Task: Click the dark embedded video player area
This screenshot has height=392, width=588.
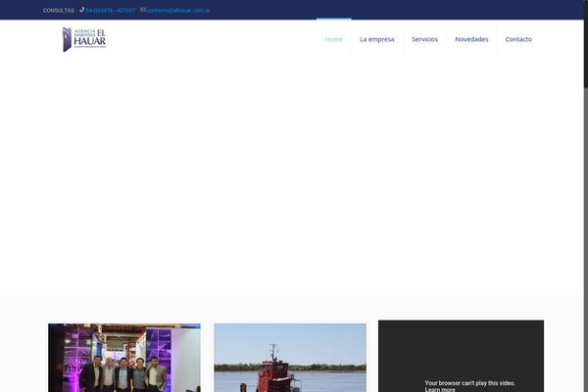Action: pos(461,356)
